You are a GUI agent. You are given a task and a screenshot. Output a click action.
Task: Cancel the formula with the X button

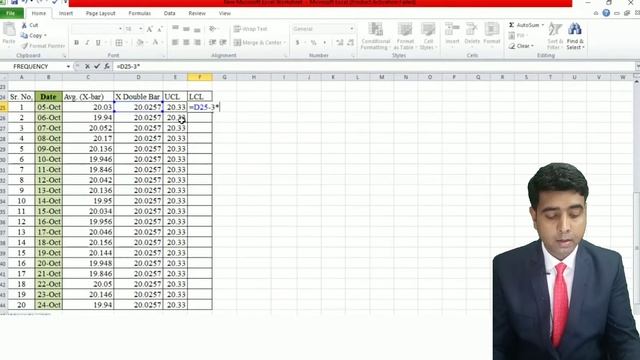[x=87, y=66]
